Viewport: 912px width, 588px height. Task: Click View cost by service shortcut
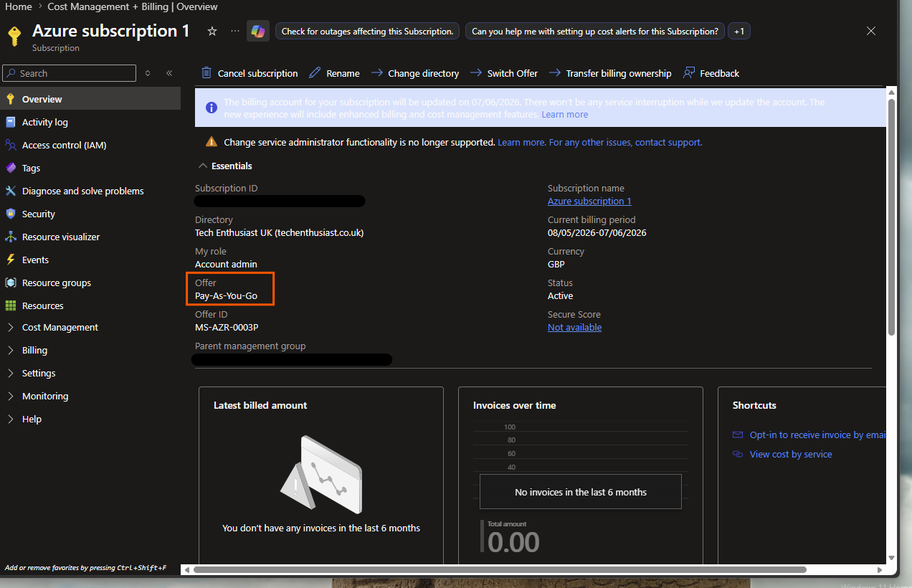coord(791,454)
